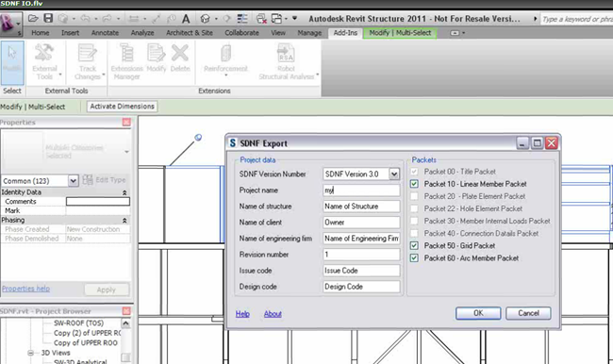
Task: Open the Insert ribbon tab
Action: (x=70, y=33)
